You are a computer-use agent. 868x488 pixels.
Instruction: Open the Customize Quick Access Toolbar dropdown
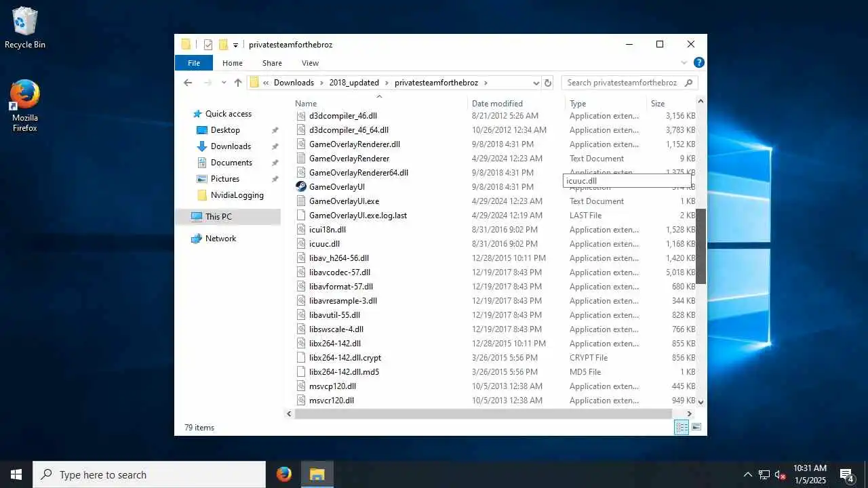pos(235,45)
